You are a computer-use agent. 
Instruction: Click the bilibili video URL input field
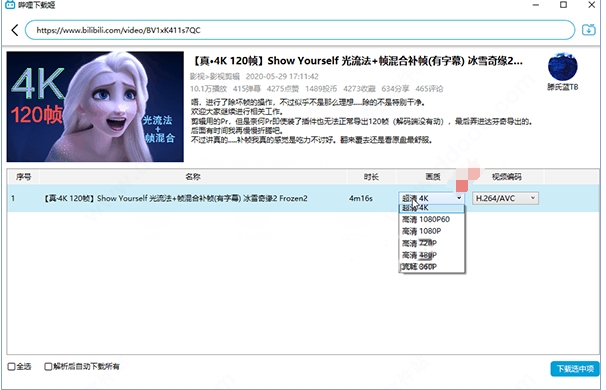(300, 30)
